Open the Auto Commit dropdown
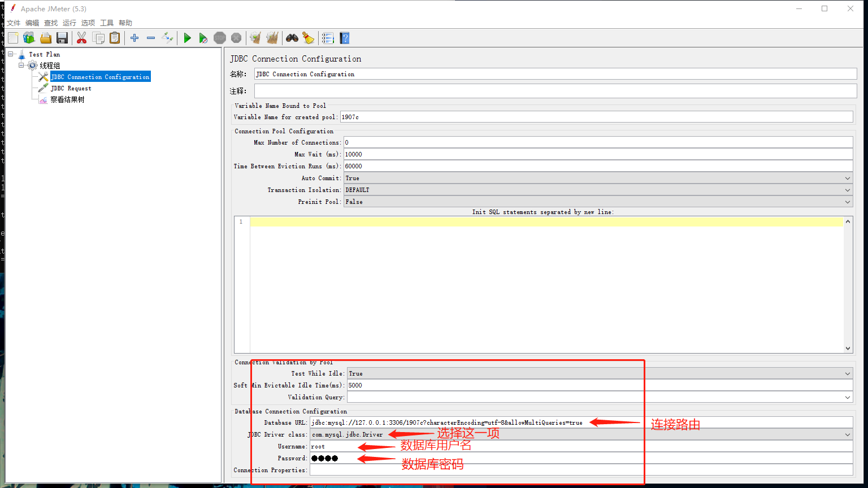This screenshot has height=488, width=868. point(598,178)
